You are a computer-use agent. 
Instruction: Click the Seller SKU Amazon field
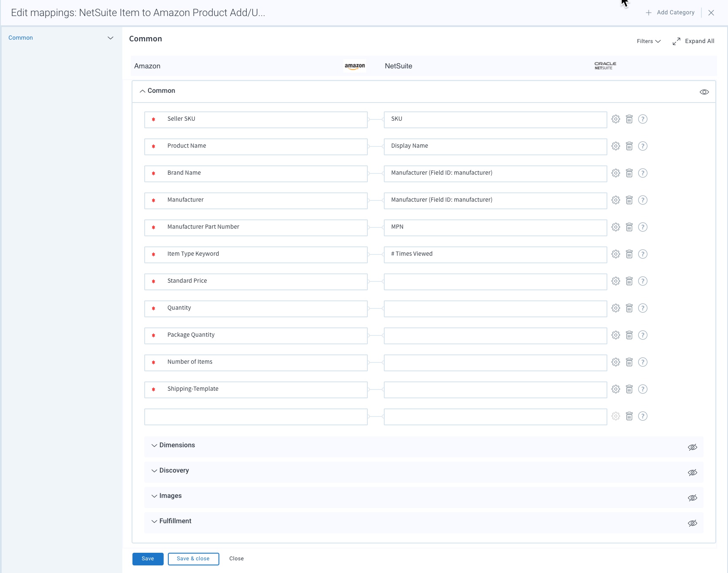pos(256,120)
